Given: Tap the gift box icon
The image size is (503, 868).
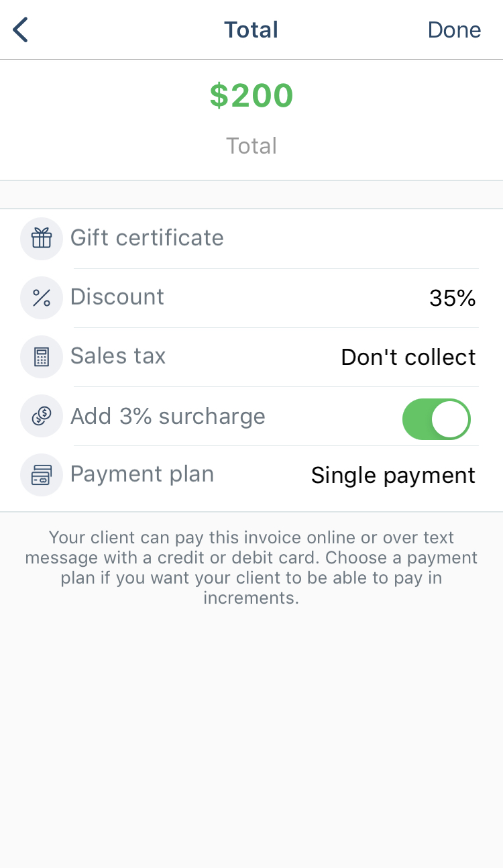Looking at the screenshot, I should tap(42, 238).
